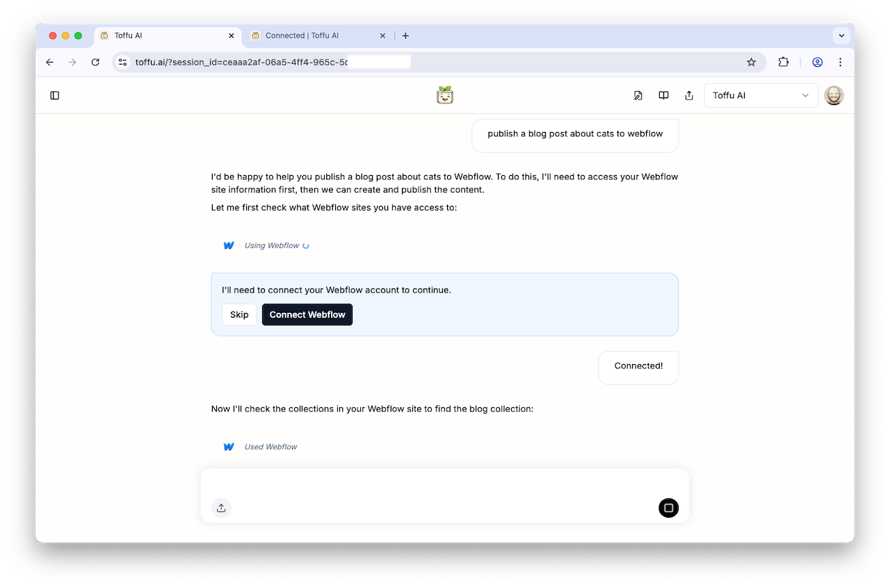Click the Webflow W icon beside Used Webflow

(229, 446)
